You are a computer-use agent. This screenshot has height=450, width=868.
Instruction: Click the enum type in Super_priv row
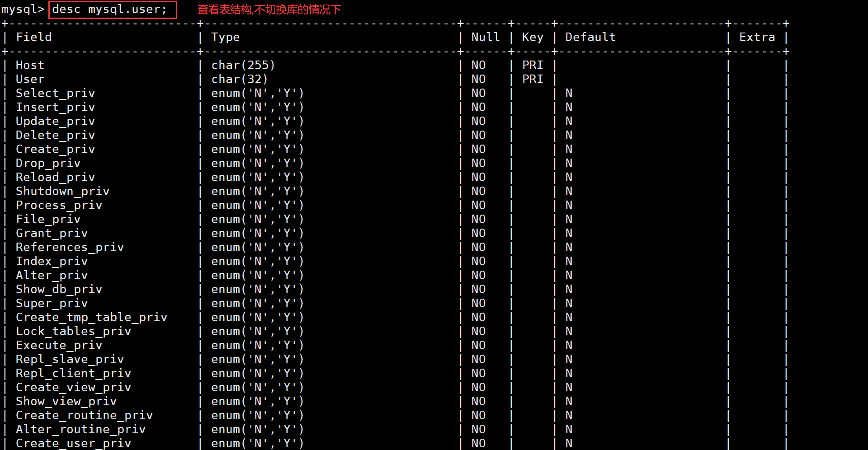pyautogui.click(x=258, y=303)
